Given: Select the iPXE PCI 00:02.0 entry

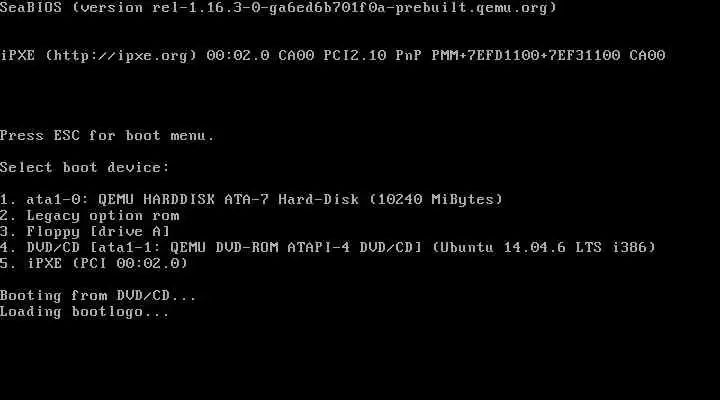Looking at the screenshot, I should click(x=94, y=264).
